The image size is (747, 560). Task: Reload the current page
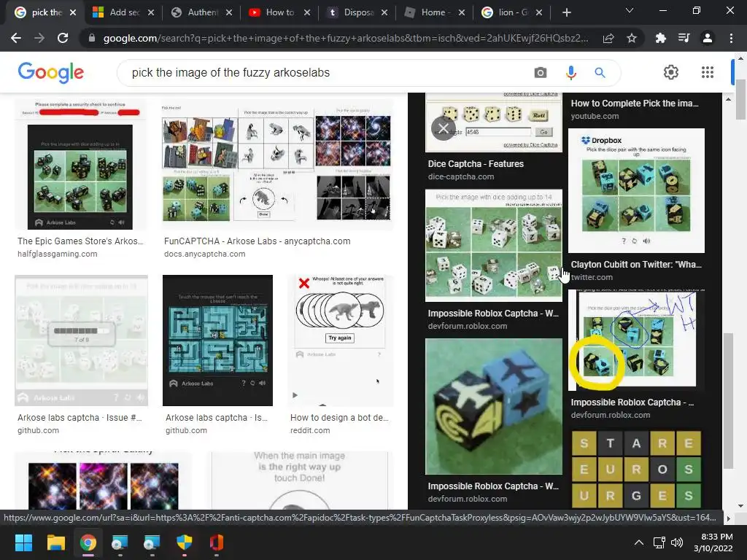63,38
